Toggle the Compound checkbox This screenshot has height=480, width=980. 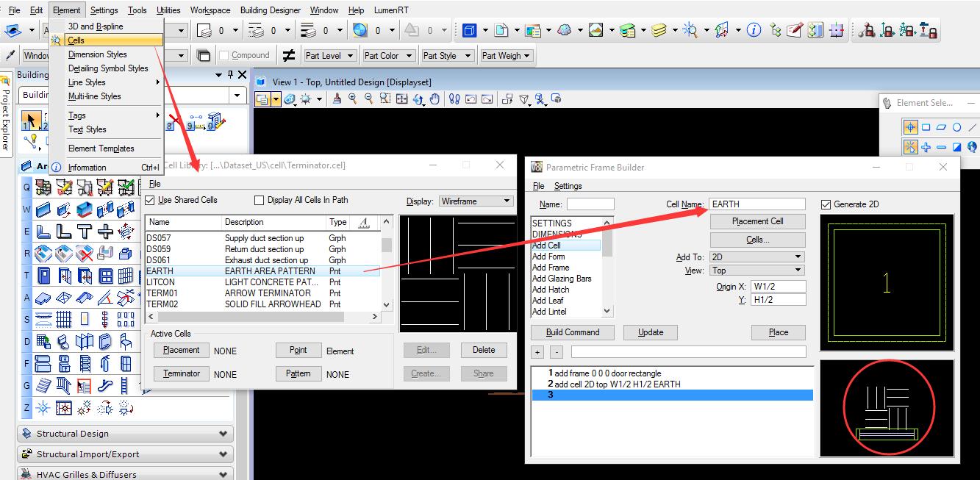click(223, 55)
